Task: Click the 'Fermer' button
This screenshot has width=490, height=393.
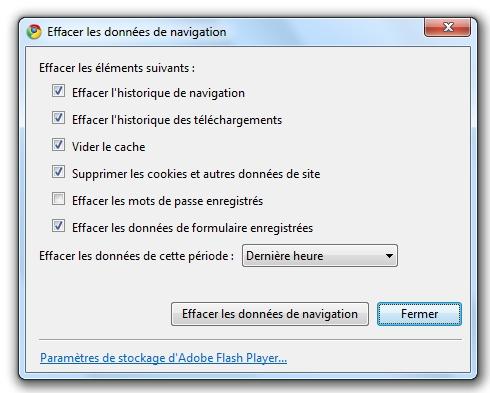Action: pyautogui.click(x=419, y=314)
